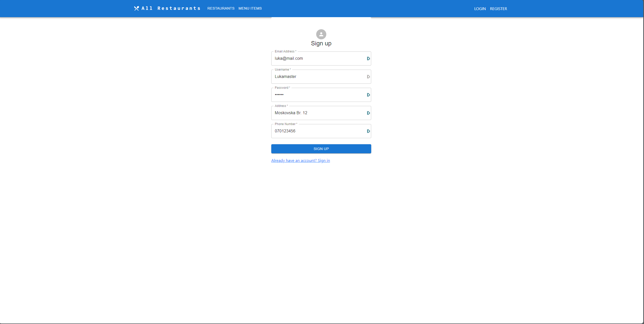Open the MENU ITEMS nav item
This screenshot has height=324, width=644.
(x=250, y=8)
